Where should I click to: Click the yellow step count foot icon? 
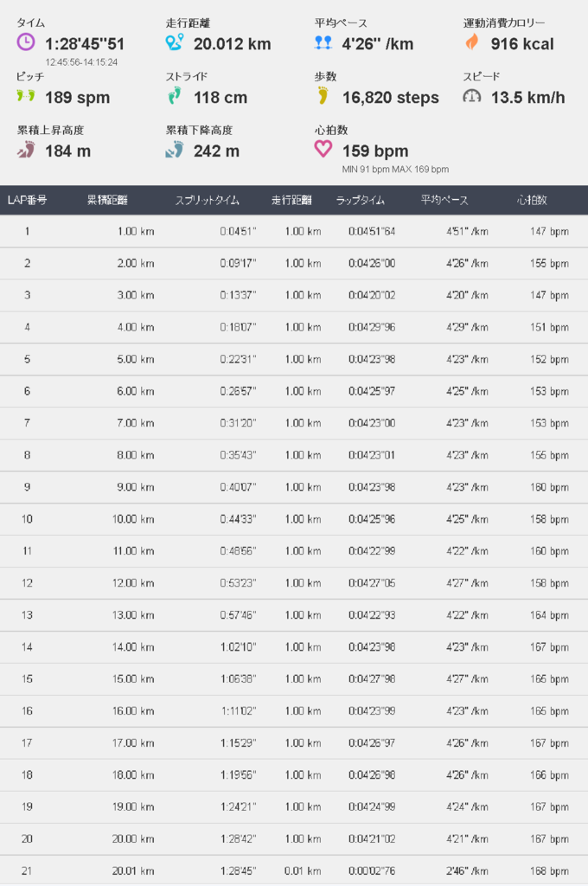(x=323, y=96)
